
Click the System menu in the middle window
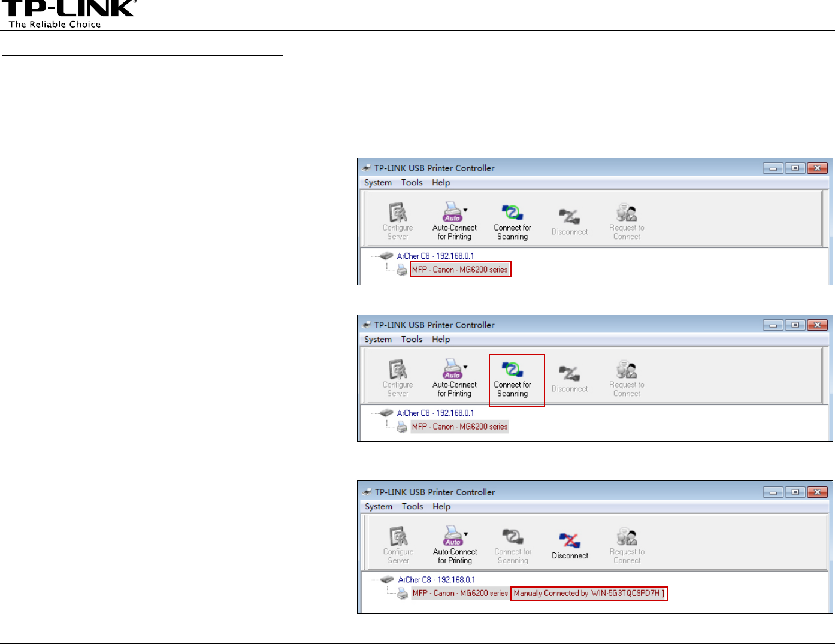378,340
